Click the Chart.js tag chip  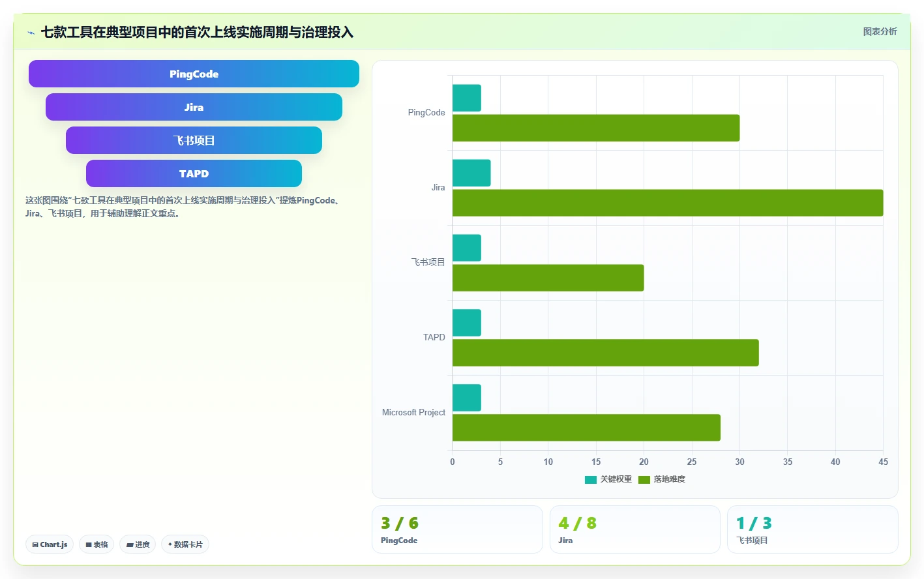(x=50, y=544)
